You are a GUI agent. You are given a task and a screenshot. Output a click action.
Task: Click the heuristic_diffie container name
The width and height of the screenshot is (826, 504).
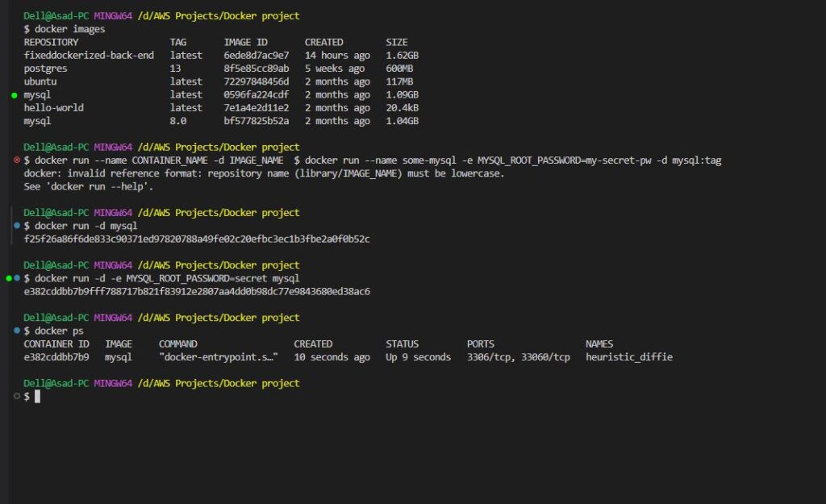[x=629, y=357]
